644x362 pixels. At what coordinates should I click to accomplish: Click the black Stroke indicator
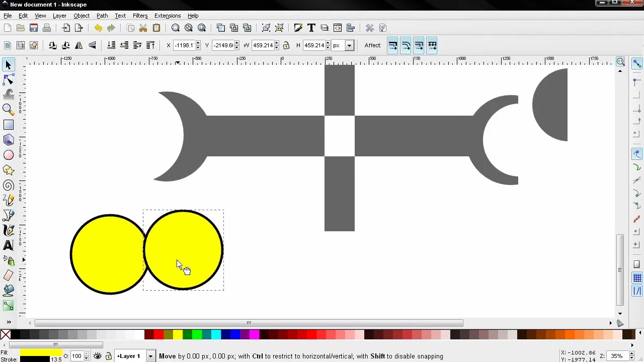[x=34, y=359]
